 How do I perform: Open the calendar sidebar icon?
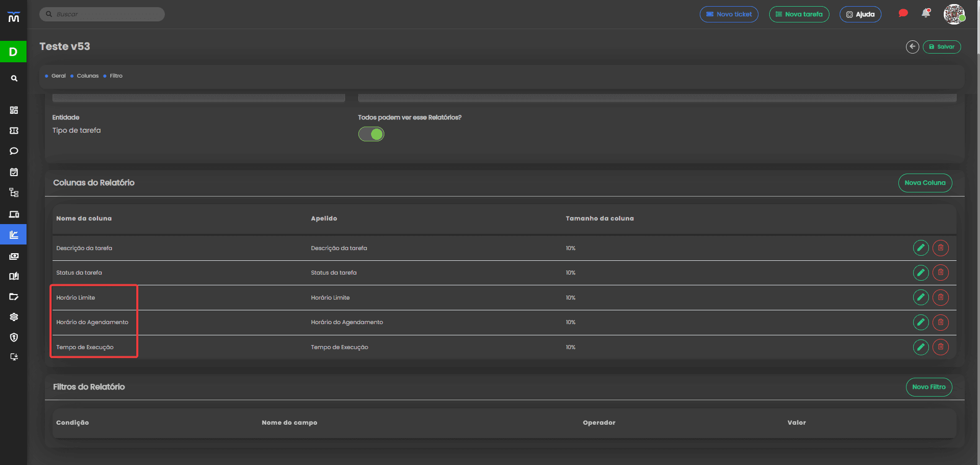pyautogui.click(x=14, y=172)
